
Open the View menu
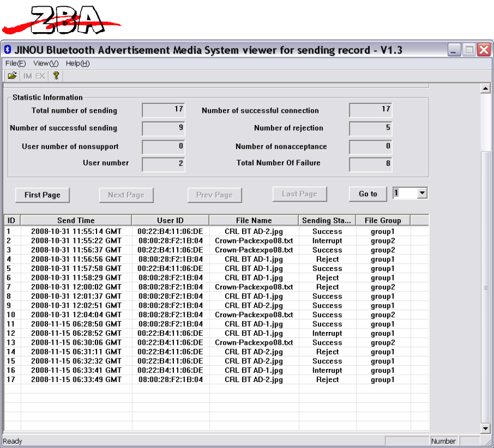pos(46,63)
